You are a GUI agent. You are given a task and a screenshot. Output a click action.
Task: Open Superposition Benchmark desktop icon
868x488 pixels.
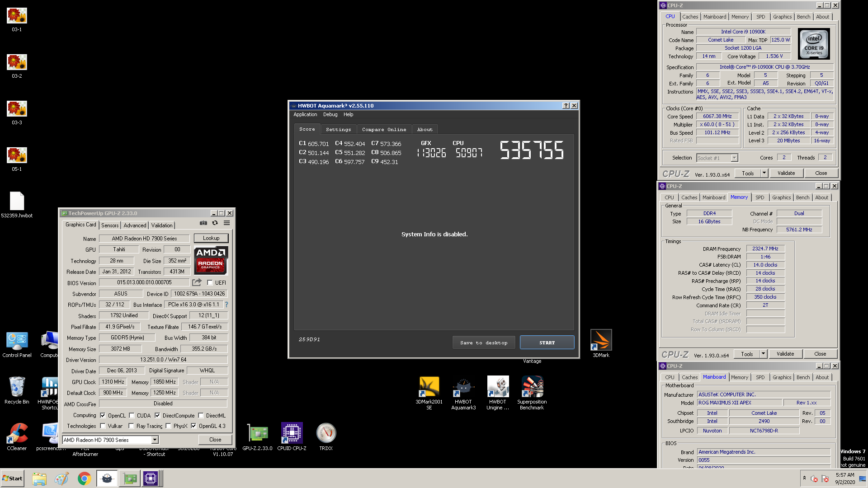[532, 393]
